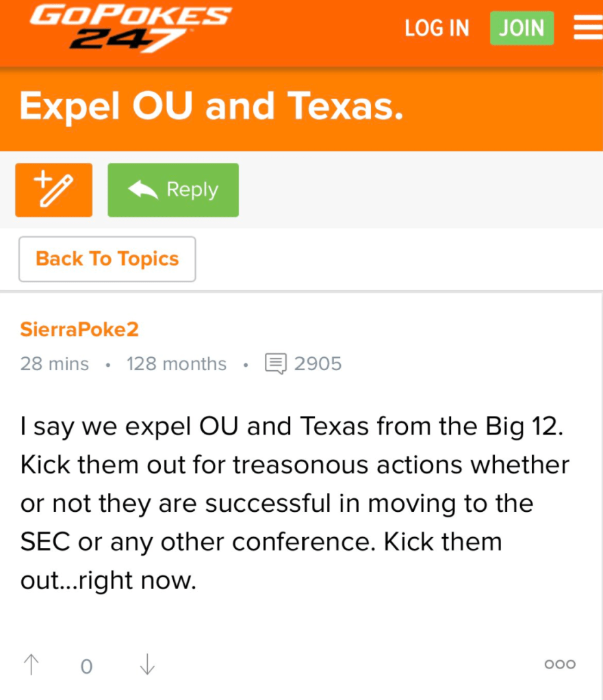
Task: Click the Reply button label
Action: pyautogui.click(x=192, y=190)
